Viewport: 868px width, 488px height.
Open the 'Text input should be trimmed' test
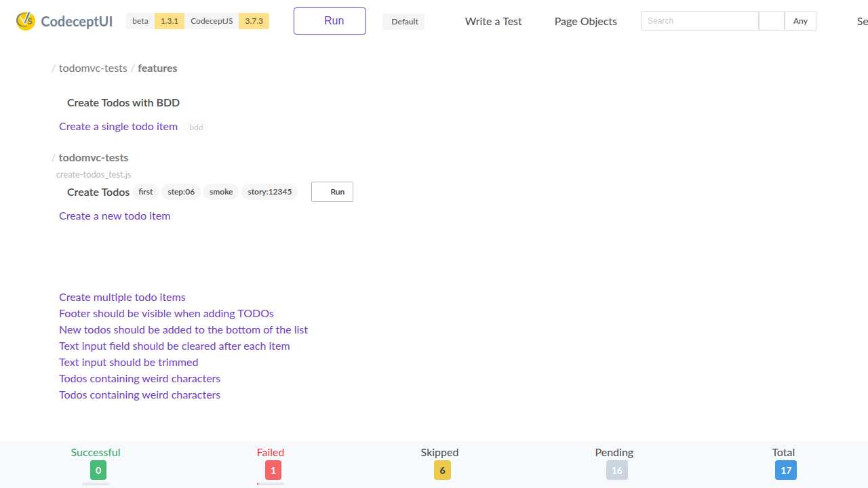[x=128, y=362]
